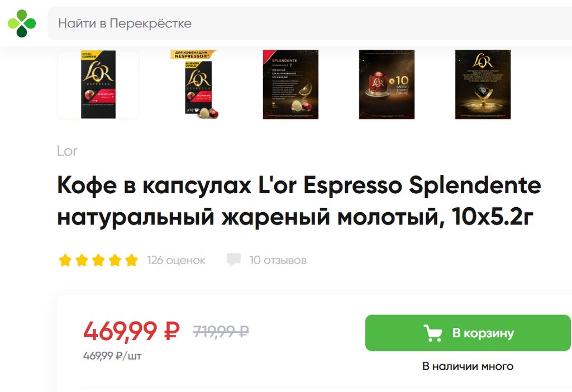Select the first L'OR pack front thumbnail
Screen dimensions: 572x392
point(98,84)
